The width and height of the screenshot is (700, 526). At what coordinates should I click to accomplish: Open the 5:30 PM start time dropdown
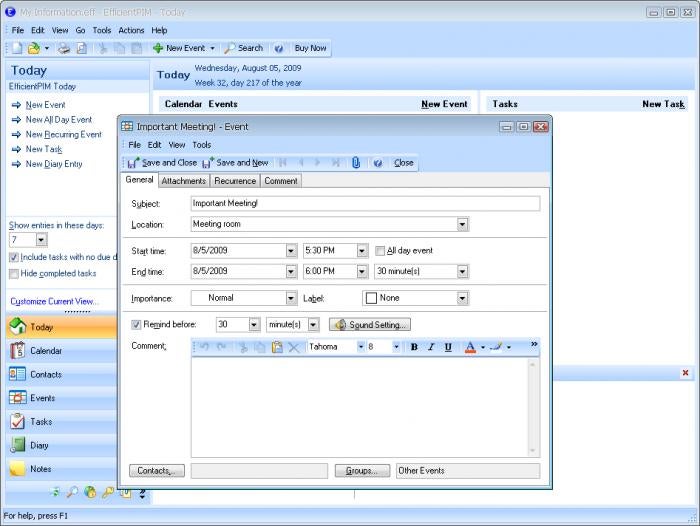(362, 251)
